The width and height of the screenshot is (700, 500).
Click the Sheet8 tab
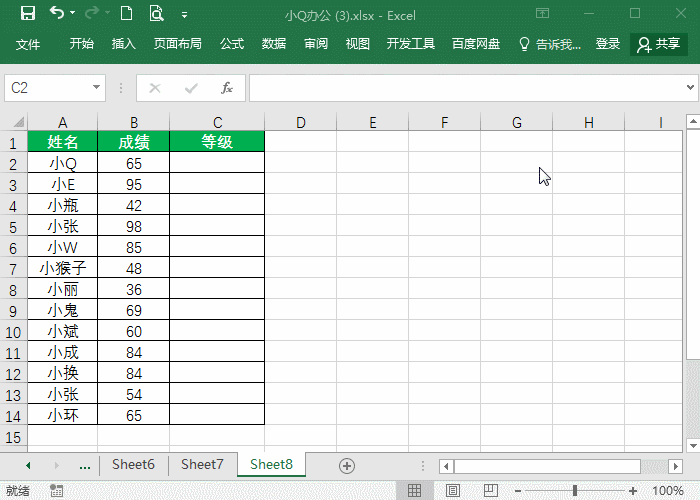click(271, 465)
